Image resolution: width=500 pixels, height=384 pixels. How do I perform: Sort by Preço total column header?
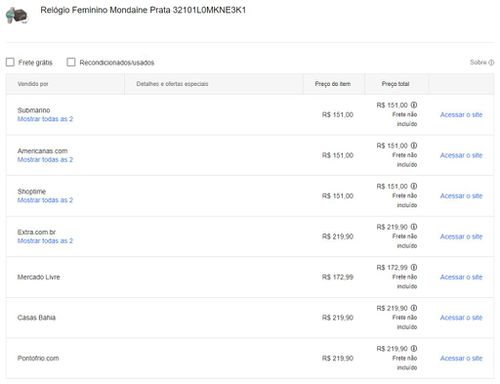tap(395, 84)
